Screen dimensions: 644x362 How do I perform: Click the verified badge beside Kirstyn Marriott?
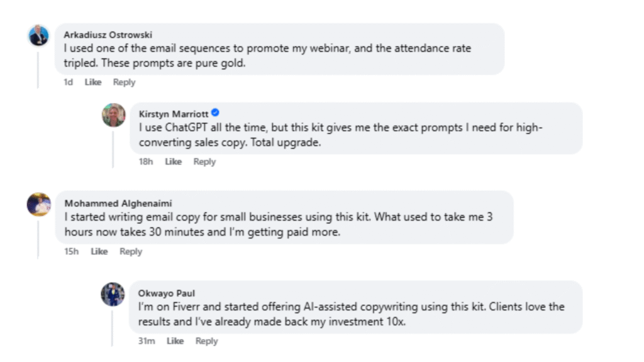coord(215,113)
